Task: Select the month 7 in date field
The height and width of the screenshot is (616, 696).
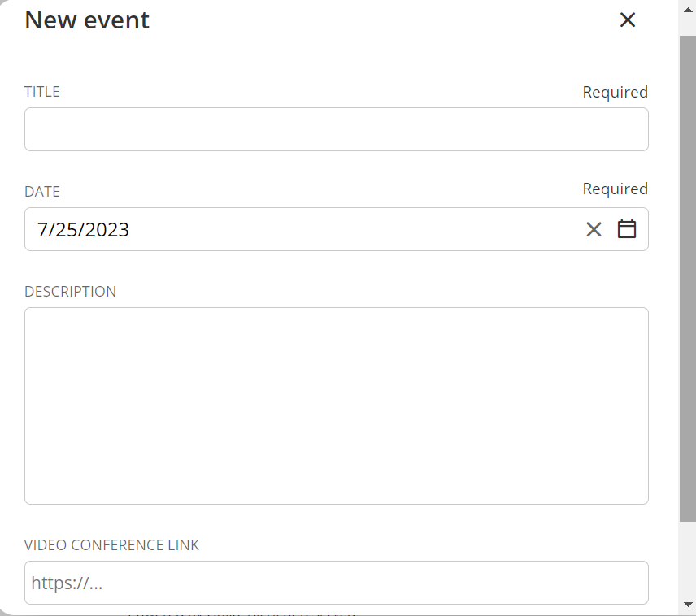Action: (x=42, y=230)
